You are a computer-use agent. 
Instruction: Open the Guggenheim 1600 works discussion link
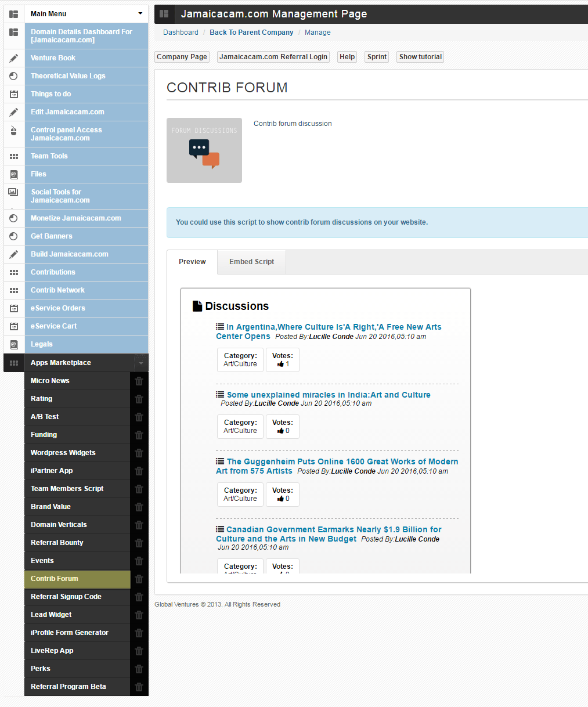point(337,466)
